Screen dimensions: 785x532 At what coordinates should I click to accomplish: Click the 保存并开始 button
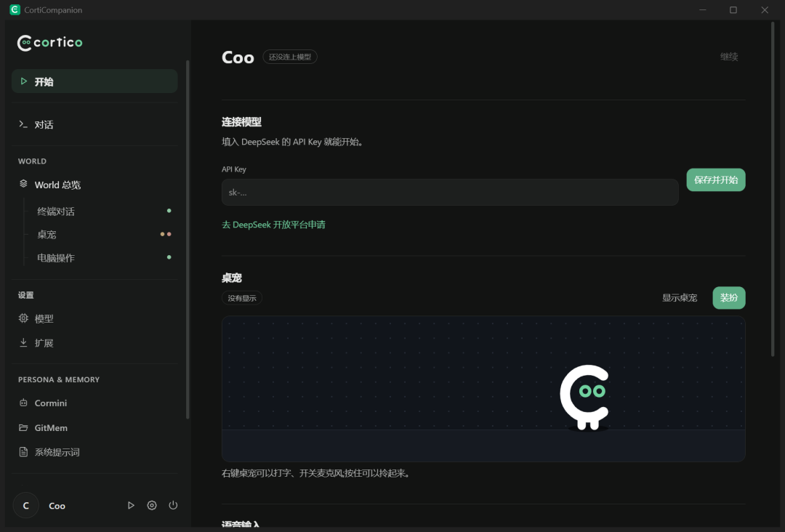pyautogui.click(x=715, y=180)
